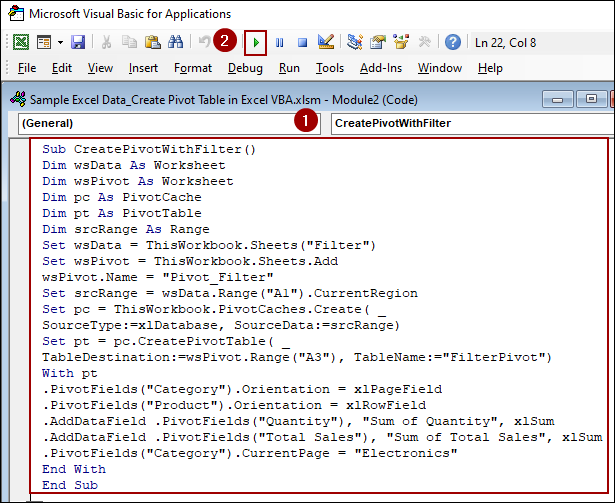
Task: Open the (General) object dropdown
Action: pos(165,123)
